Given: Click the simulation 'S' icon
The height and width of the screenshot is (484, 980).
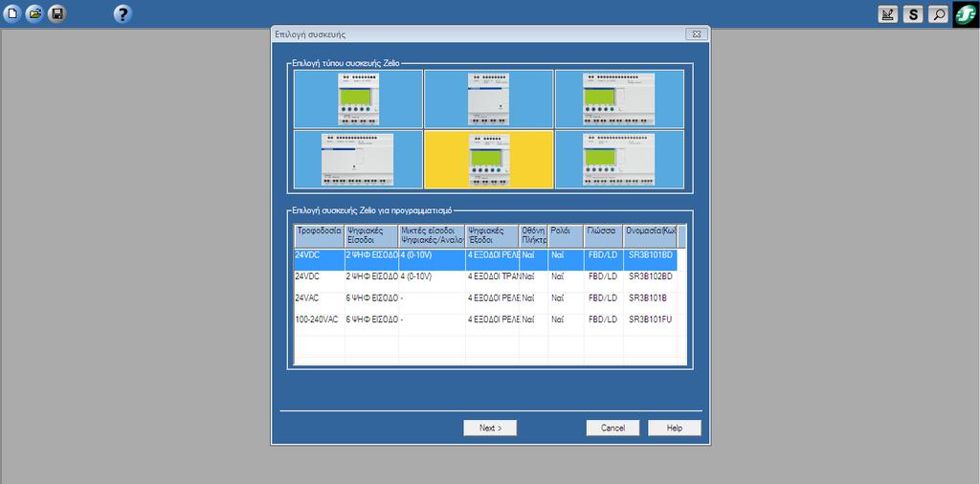Looking at the screenshot, I should (x=913, y=14).
